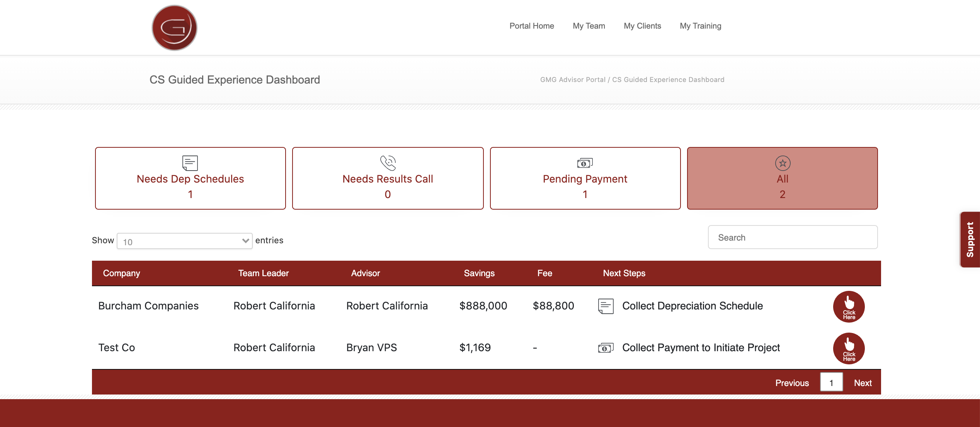
Task: Navigate to Portal Home
Action: point(531,26)
